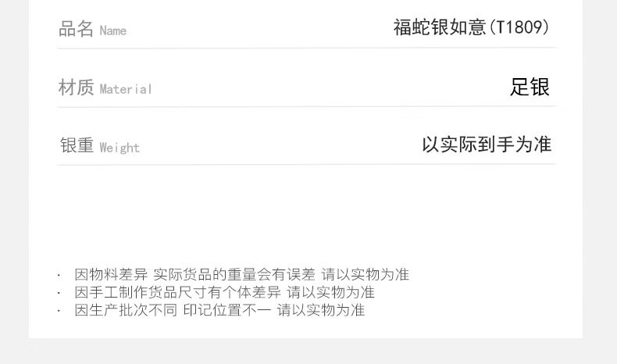617x364 pixels.
Task: Click the divider line under Weight row
Action: (307, 165)
